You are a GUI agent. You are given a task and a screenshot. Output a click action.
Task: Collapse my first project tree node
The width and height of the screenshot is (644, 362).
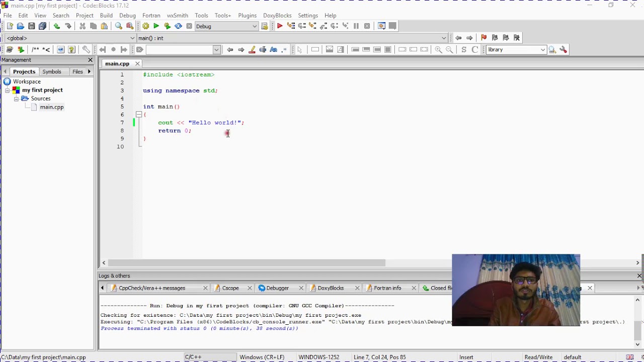click(x=7, y=90)
